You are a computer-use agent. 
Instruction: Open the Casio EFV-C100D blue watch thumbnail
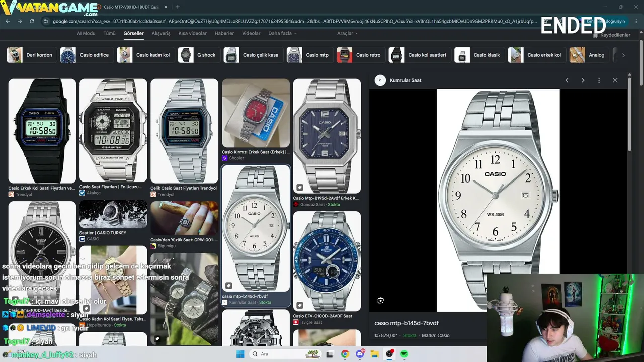327,261
